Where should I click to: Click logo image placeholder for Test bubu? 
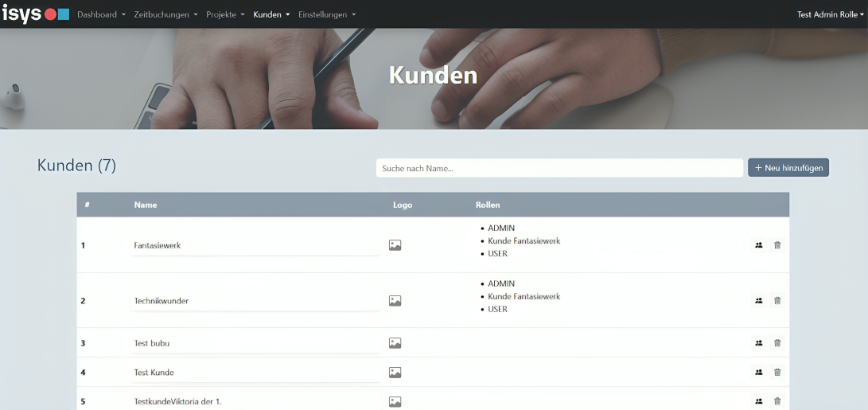(x=395, y=343)
